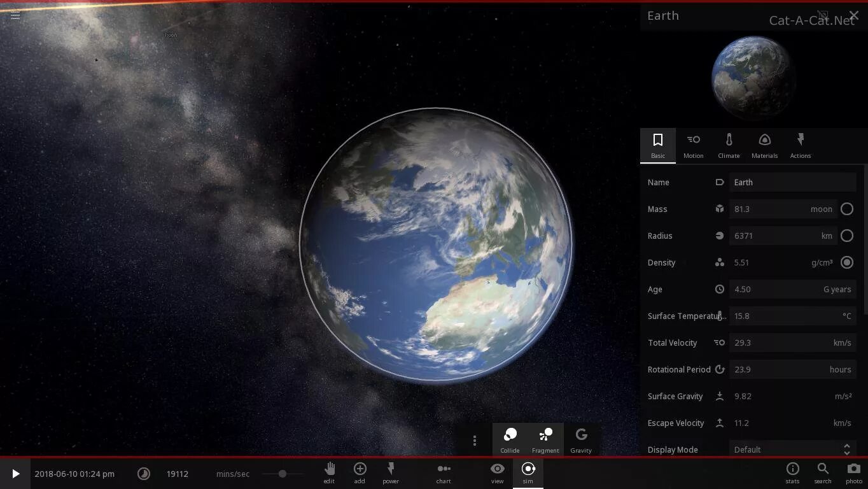Click the Density value 5.51
The width and height of the screenshot is (868, 489).
tap(741, 262)
